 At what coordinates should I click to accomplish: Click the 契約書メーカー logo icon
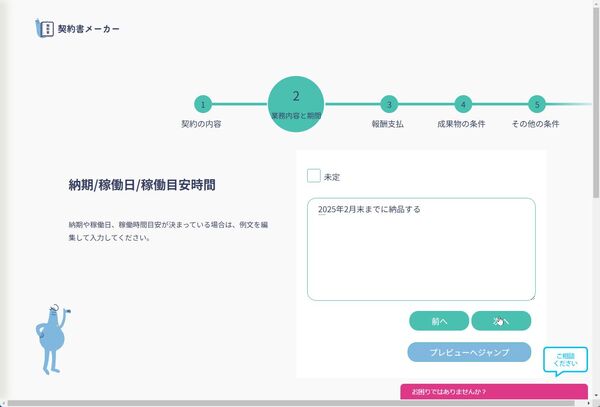click(44, 28)
